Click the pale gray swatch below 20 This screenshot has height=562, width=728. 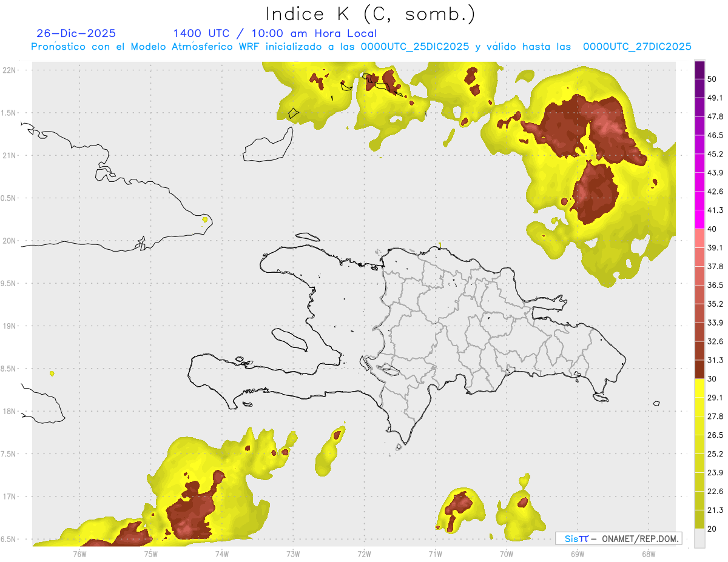tap(699, 538)
